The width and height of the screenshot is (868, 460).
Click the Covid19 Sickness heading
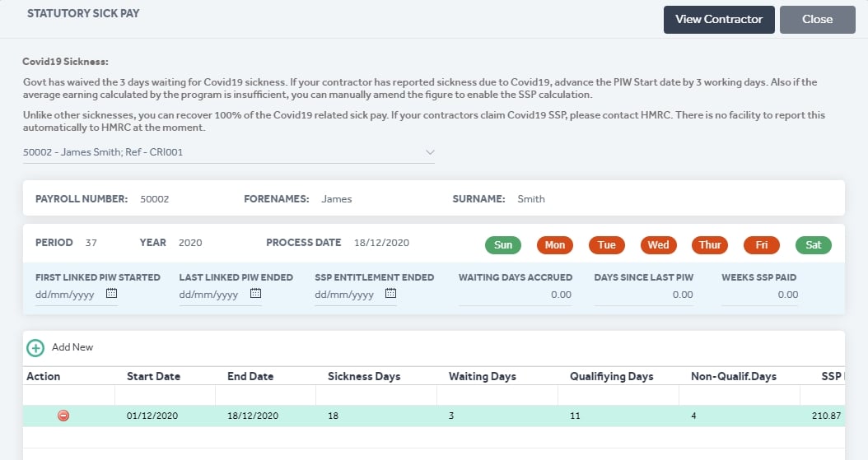tap(65, 62)
